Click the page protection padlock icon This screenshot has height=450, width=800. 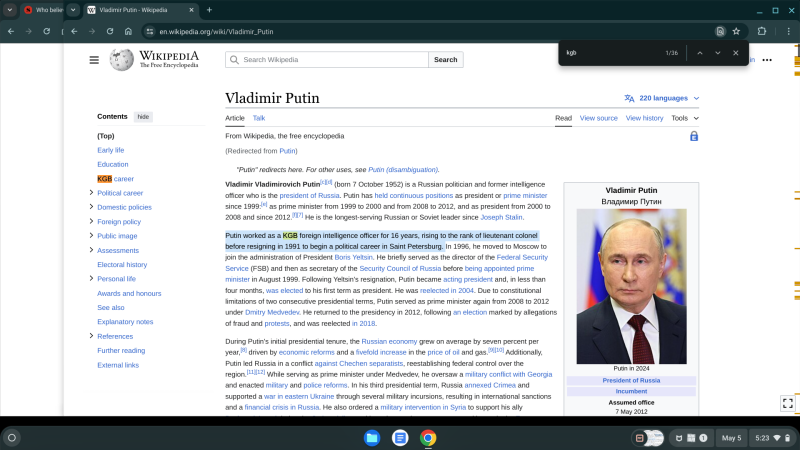(694, 136)
